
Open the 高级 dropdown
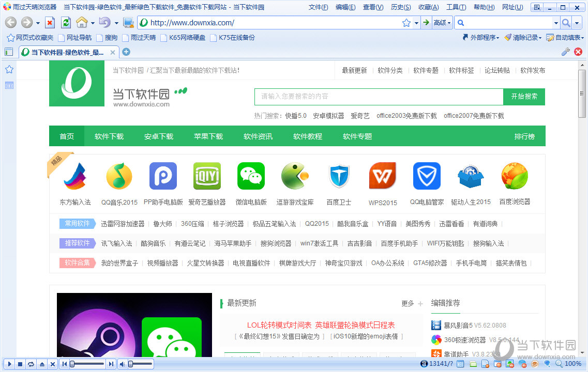tap(442, 23)
